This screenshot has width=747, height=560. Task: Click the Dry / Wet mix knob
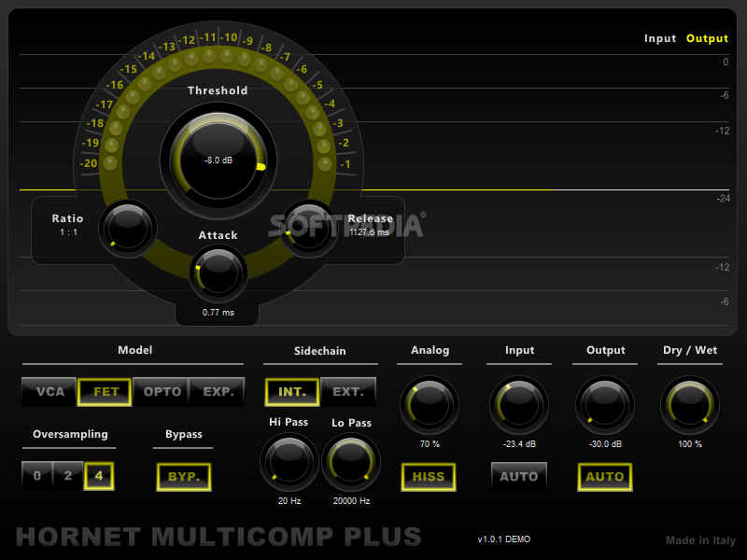click(x=690, y=405)
